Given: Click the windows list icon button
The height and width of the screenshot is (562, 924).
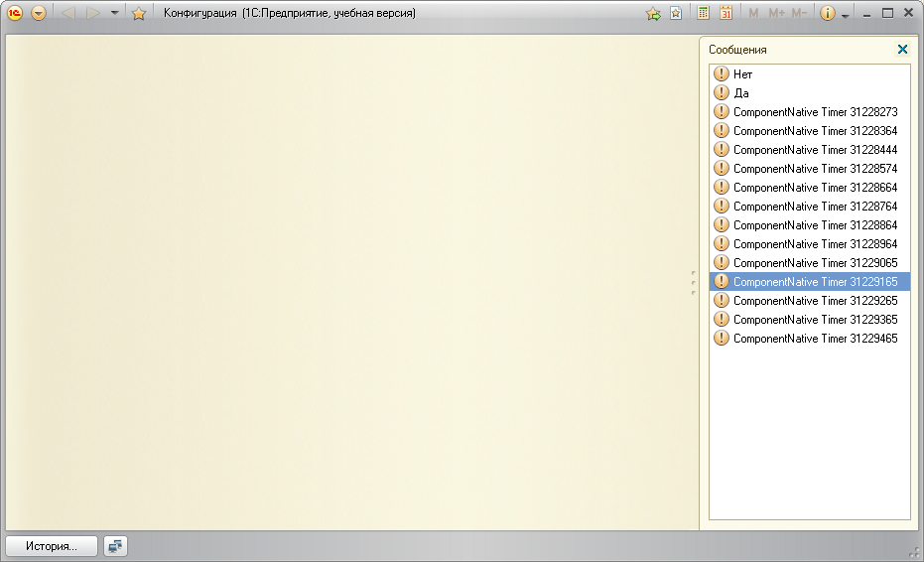Looking at the screenshot, I should pyautogui.click(x=115, y=546).
